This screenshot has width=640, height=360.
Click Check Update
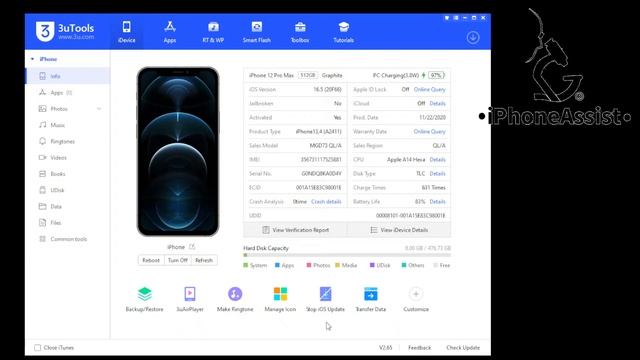(463, 348)
